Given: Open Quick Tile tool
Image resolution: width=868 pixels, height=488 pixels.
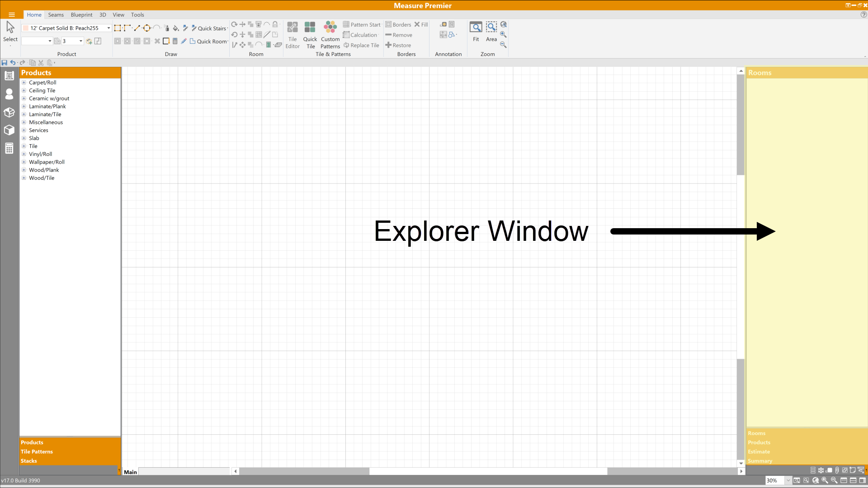Looking at the screenshot, I should click(310, 35).
